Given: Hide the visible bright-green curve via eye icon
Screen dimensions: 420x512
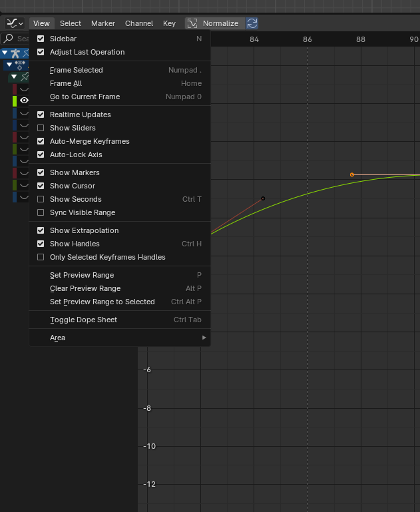Looking at the screenshot, I should (24, 101).
